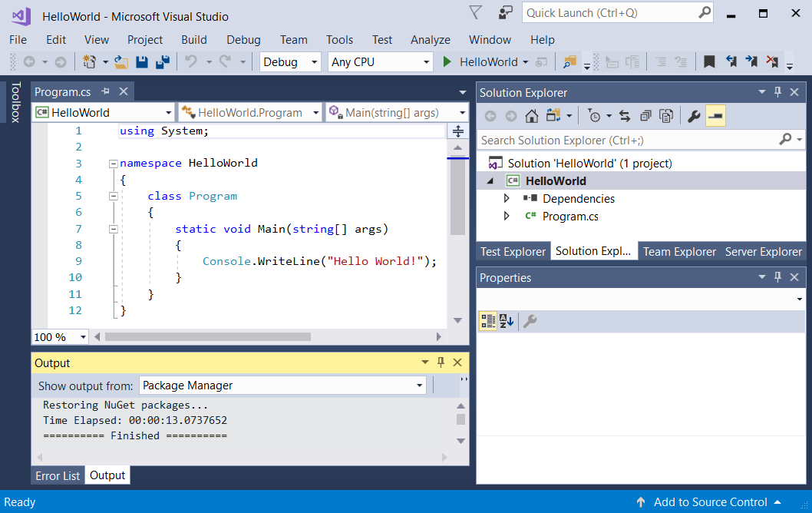Sync Solution Explorer with the active document
Screen dimensions: 812x513
pos(623,115)
